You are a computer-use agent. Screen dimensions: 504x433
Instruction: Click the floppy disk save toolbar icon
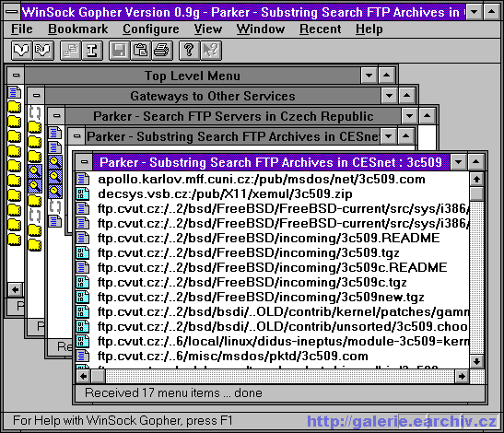[x=119, y=51]
